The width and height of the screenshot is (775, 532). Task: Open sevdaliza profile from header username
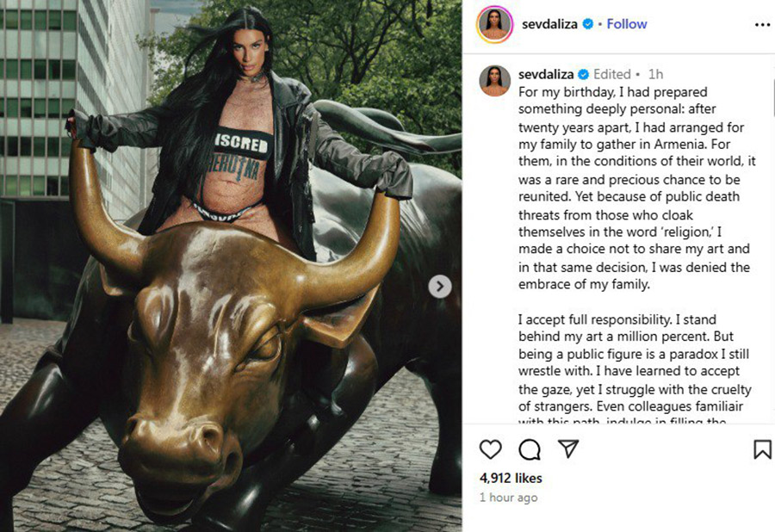[549, 24]
